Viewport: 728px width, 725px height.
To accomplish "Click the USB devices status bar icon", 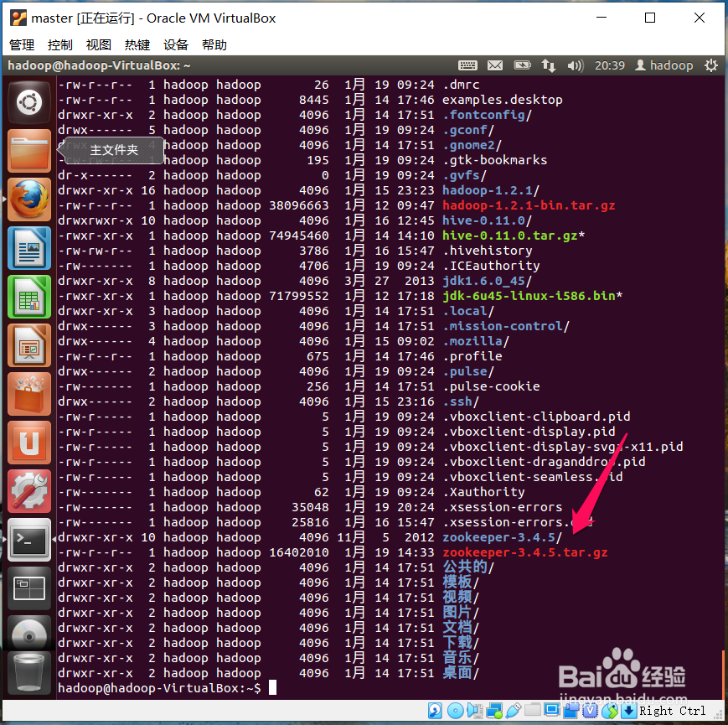I will (514, 711).
